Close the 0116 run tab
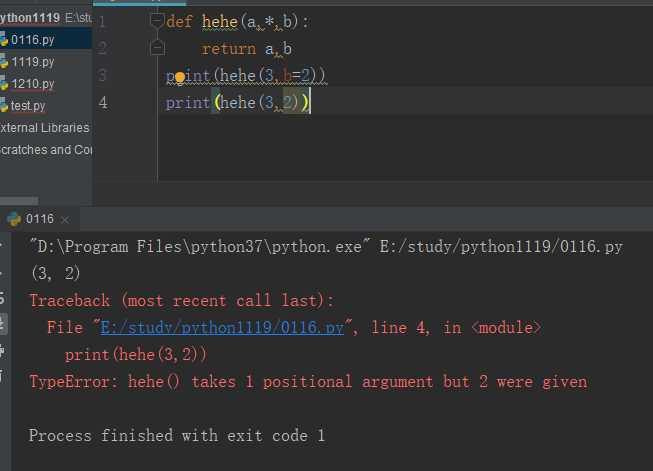Viewport: 653px width, 471px height. pos(65,219)
